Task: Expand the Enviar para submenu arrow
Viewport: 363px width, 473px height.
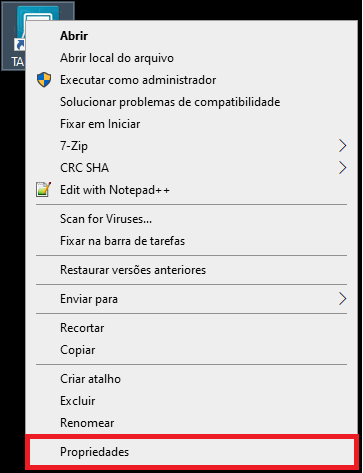Action: pyautogui.click(x=342, y=299)
